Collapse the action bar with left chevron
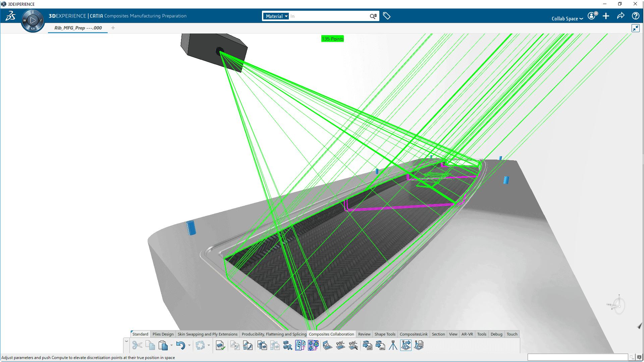This screenshot has height=362, width=644. point(126,341)
